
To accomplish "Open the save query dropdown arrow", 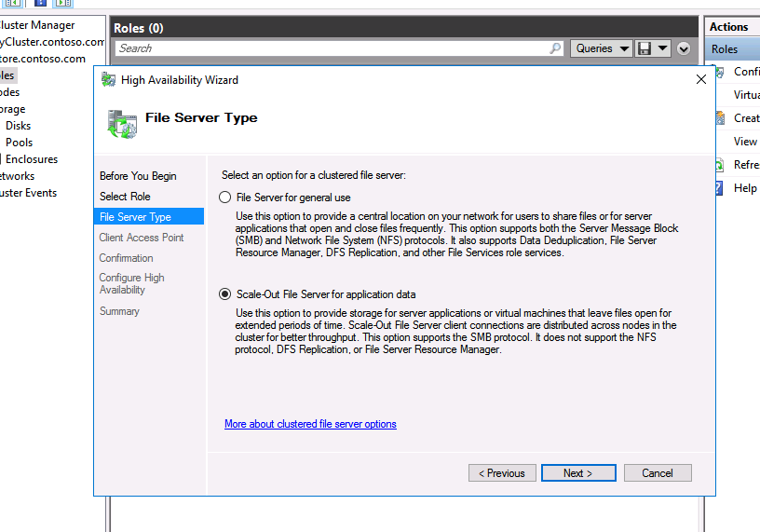I will pos(662,48).
